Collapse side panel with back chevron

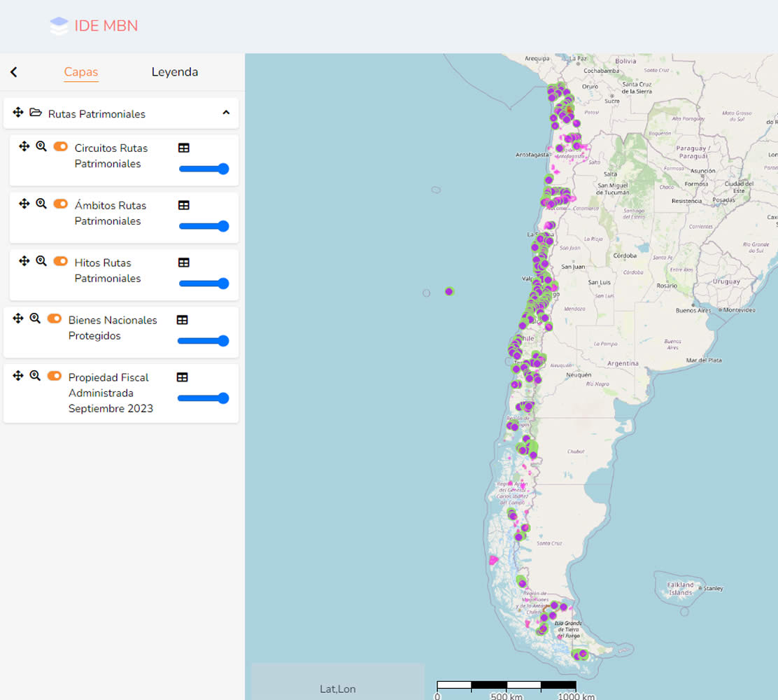click(x=13, y=72)
